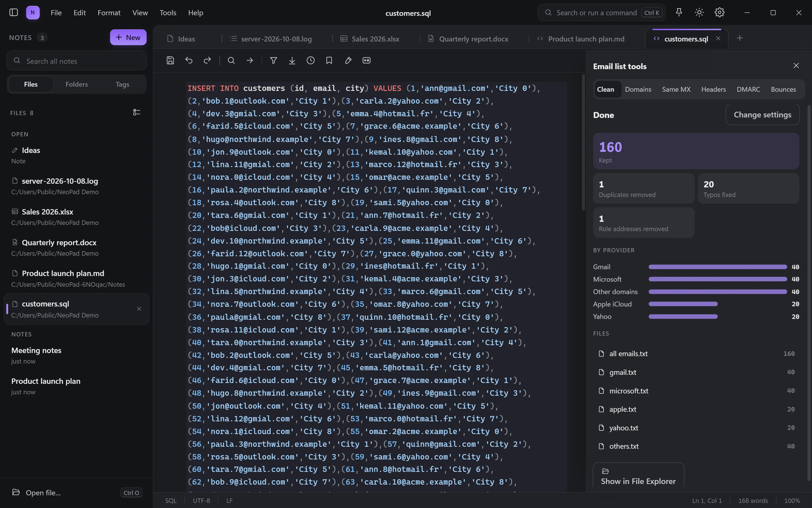Select the Headers tab
812x508 pixels.
tap(713, 89)
